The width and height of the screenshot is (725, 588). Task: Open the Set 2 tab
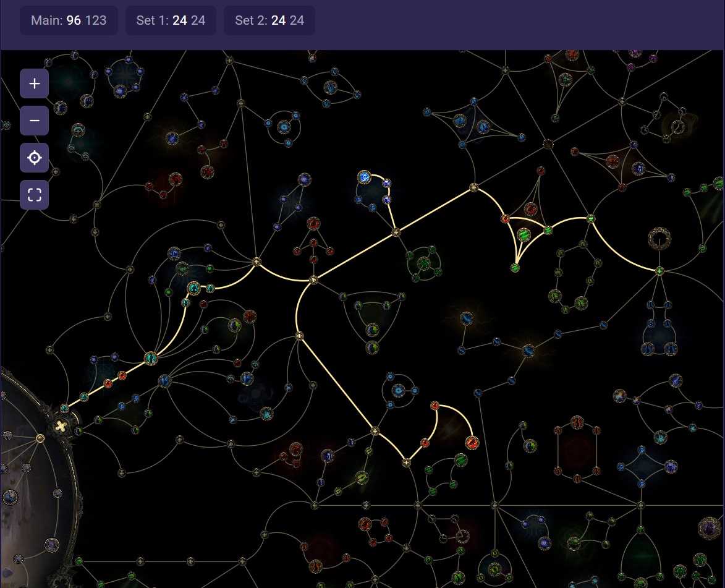pyautogui.click(x=269, y=20)
